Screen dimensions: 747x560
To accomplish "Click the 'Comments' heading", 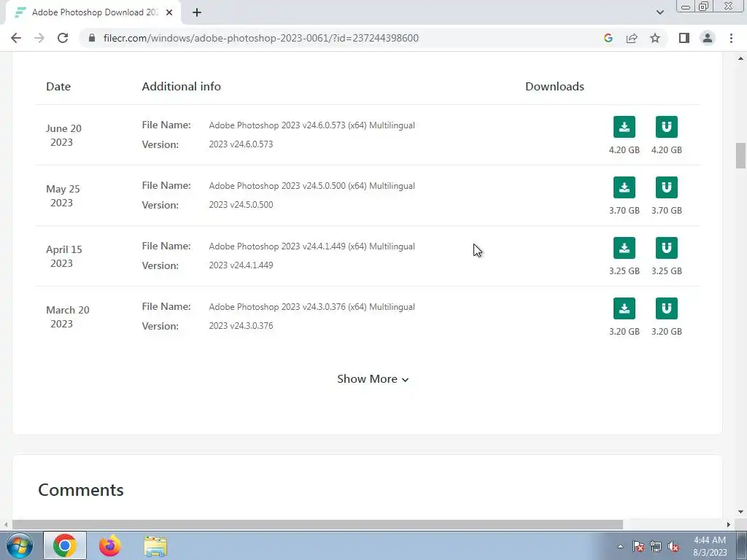I will (x=80, y=490).
